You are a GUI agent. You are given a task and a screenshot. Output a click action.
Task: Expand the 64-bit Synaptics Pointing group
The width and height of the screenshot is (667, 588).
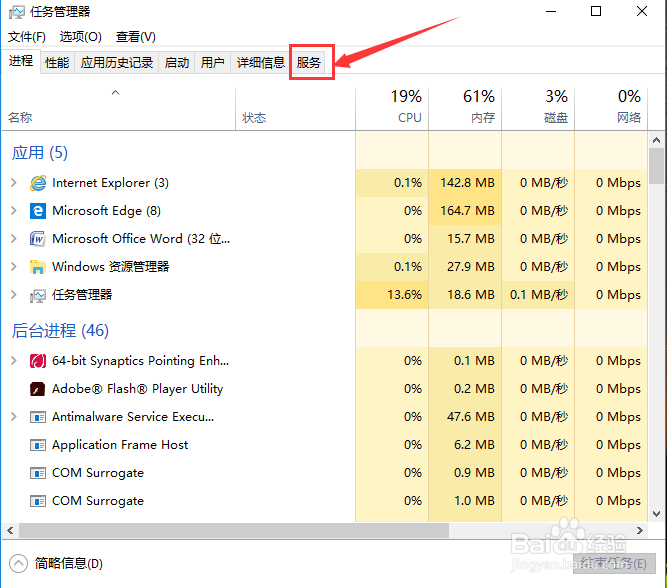pyautogui.click(x=14, y=361)
